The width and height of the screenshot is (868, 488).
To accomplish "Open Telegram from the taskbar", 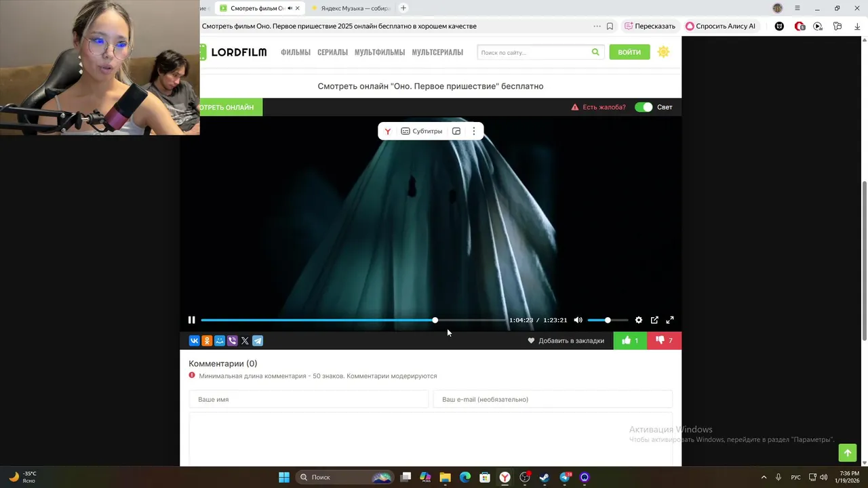I will coord(565,477).
